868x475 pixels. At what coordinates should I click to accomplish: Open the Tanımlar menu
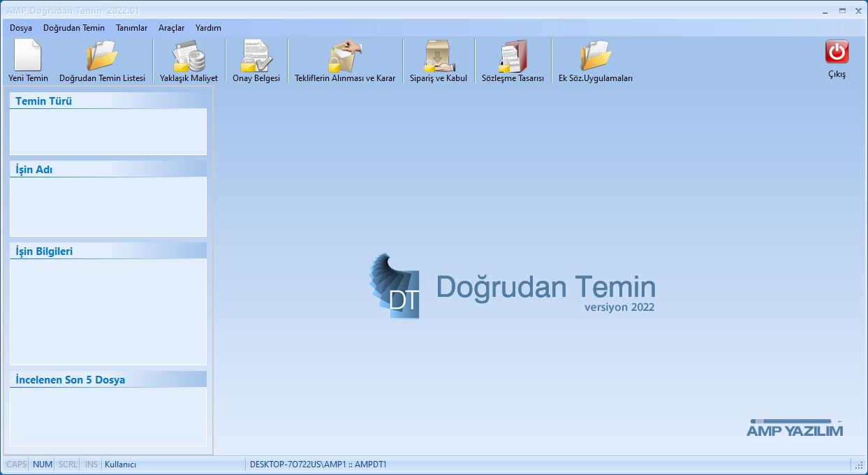pyautogui.click(x=132, y=28)
